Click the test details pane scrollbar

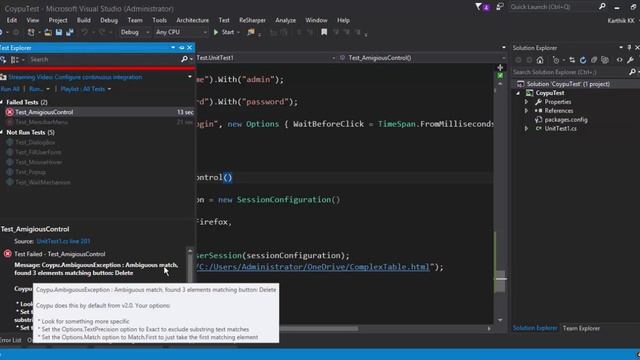click(x=190, y=265)
